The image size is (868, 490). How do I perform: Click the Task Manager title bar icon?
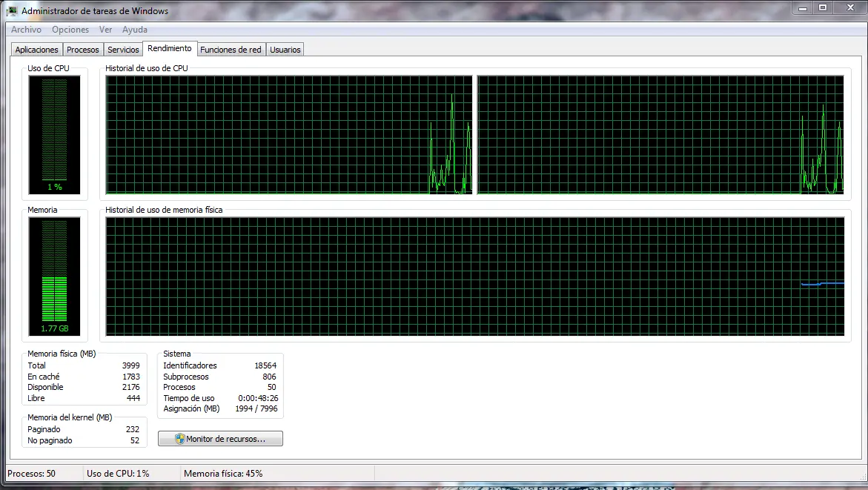click(12, 10)
